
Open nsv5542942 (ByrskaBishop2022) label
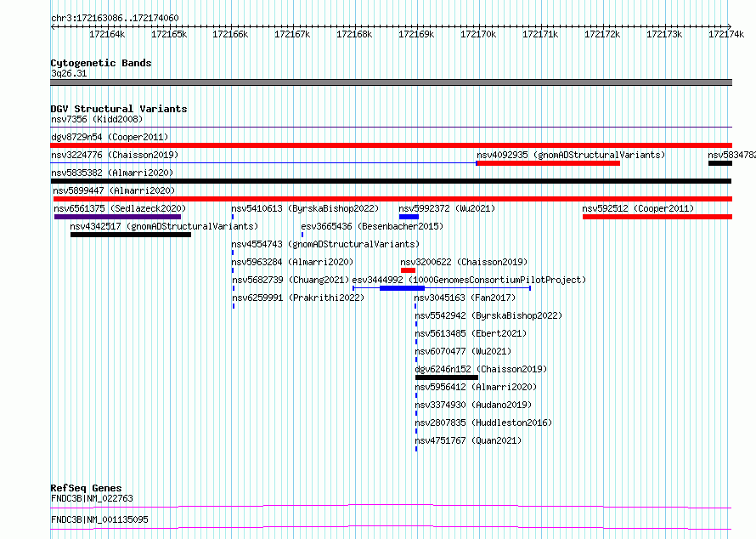pyautogui.click(x=489, y=315)
